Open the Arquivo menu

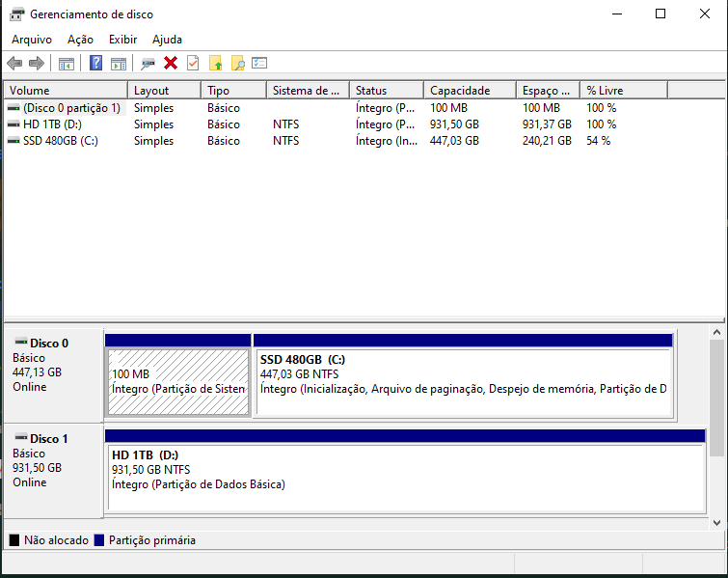point(32,40)
